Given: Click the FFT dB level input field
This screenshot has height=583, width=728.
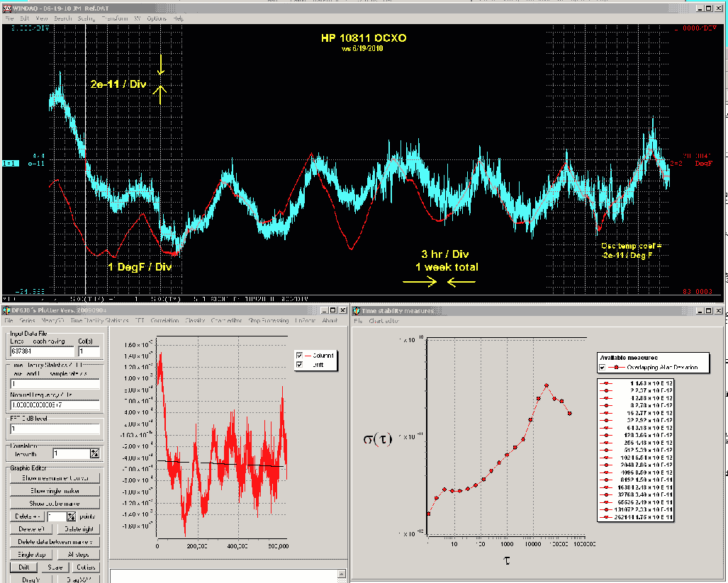Looking at the screenshot, I should (55, 429).
